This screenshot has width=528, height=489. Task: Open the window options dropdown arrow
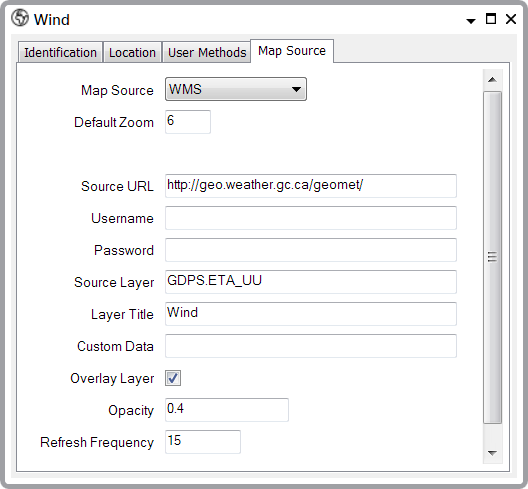(x=471, y=21)
